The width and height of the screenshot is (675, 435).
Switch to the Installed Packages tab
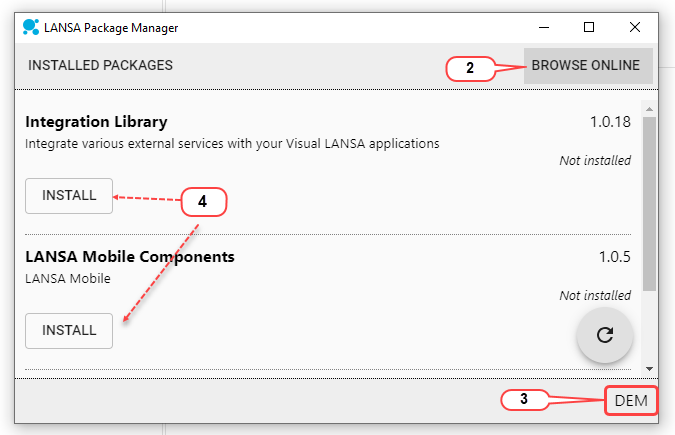tap(100, 65)
